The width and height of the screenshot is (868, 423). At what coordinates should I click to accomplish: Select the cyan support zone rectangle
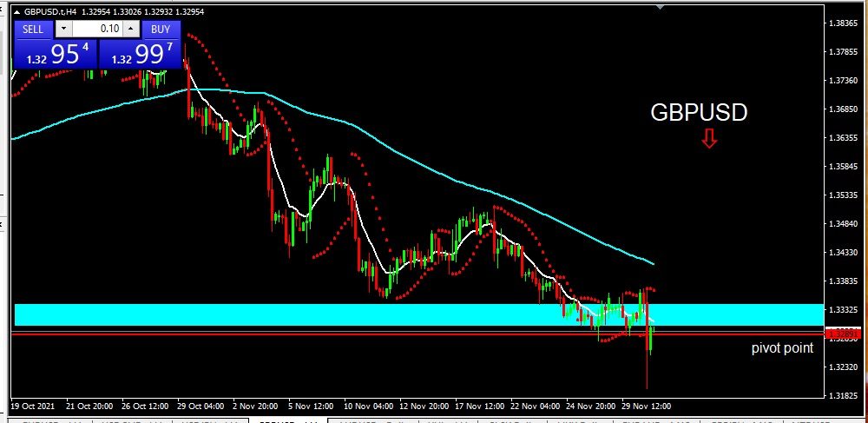click(x=418, y=314)
